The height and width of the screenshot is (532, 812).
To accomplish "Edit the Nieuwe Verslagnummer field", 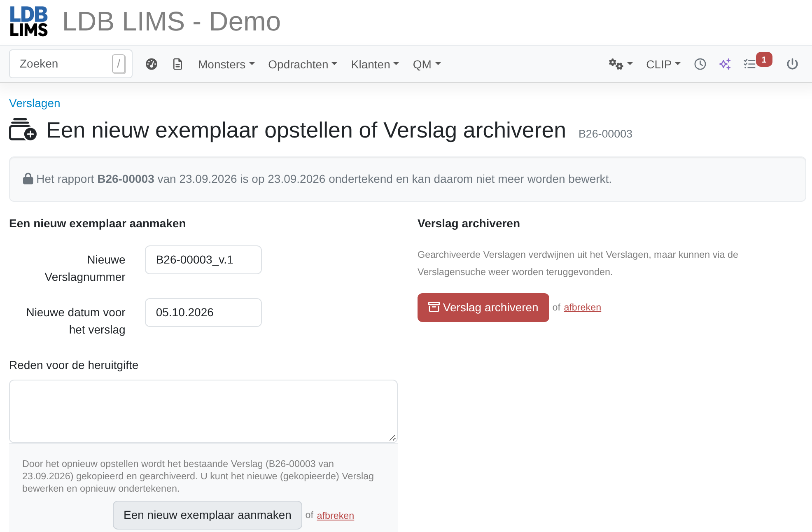I will [x=203, y=260].
